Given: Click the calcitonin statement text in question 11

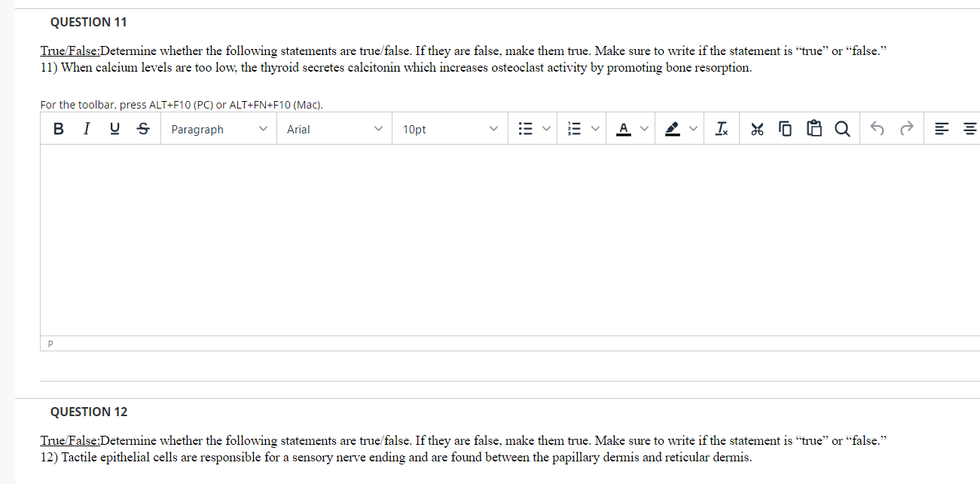Looking at the screenshot, I should [395, 68].
